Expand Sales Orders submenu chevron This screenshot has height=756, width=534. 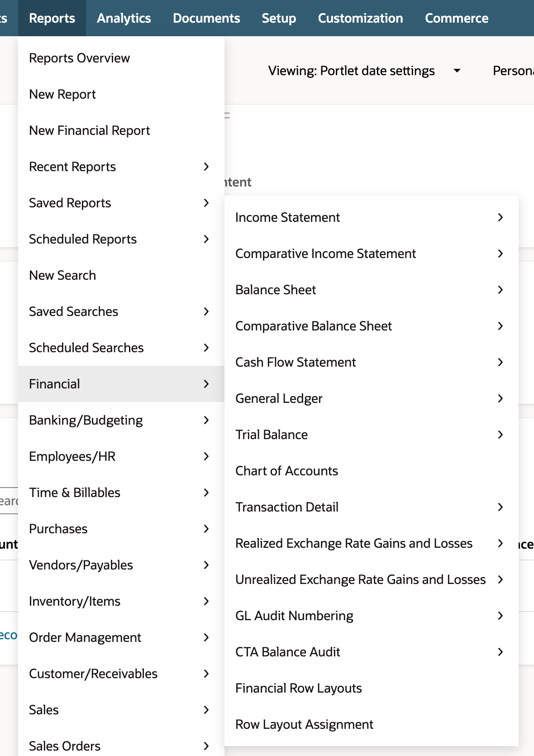click(x=206, y=746)
